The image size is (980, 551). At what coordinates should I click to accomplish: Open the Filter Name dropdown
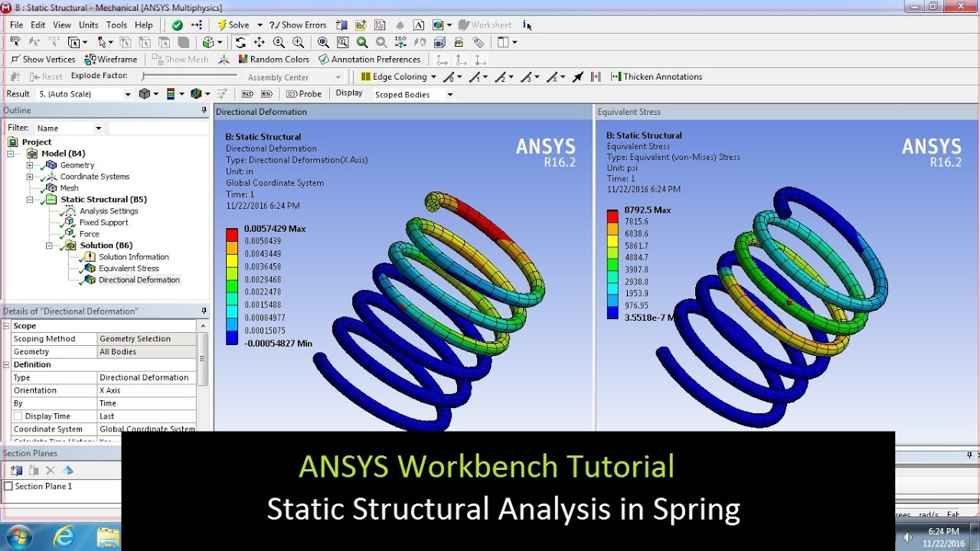point(98,129)
